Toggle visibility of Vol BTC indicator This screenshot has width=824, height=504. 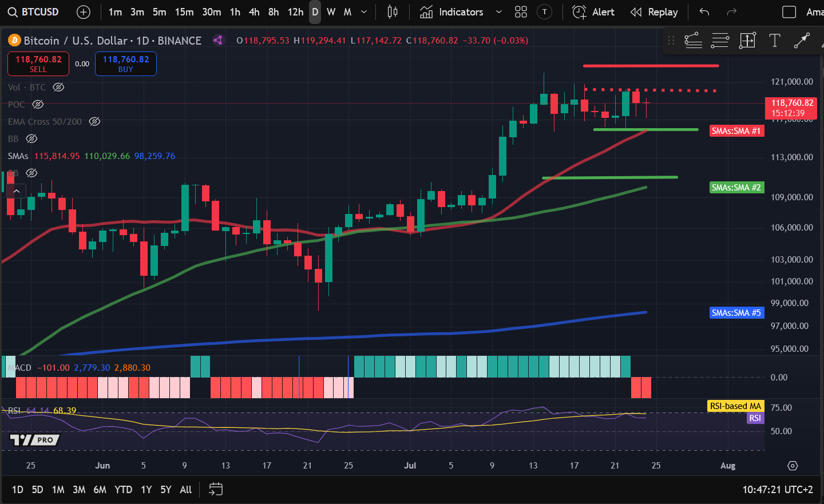[x=58, y=88]
